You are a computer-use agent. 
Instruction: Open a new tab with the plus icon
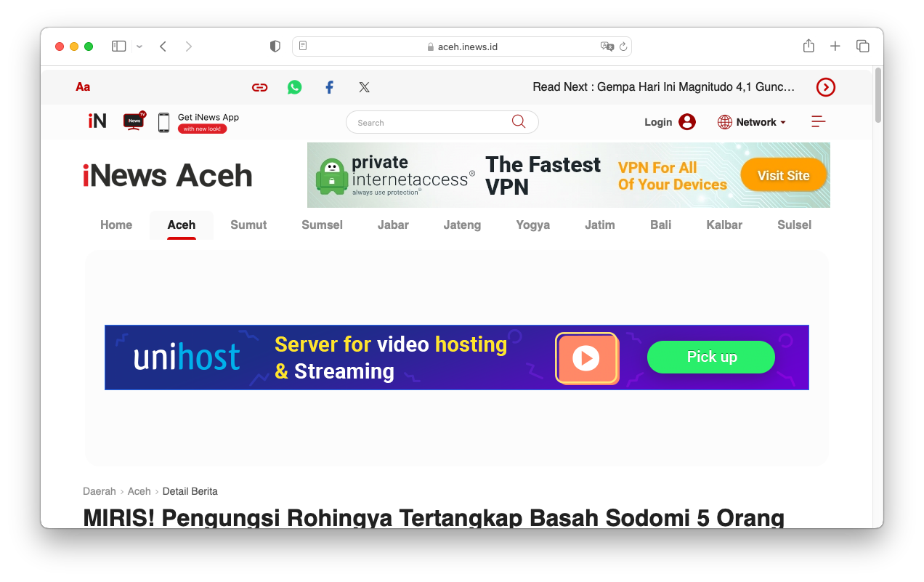pos(835,47)
